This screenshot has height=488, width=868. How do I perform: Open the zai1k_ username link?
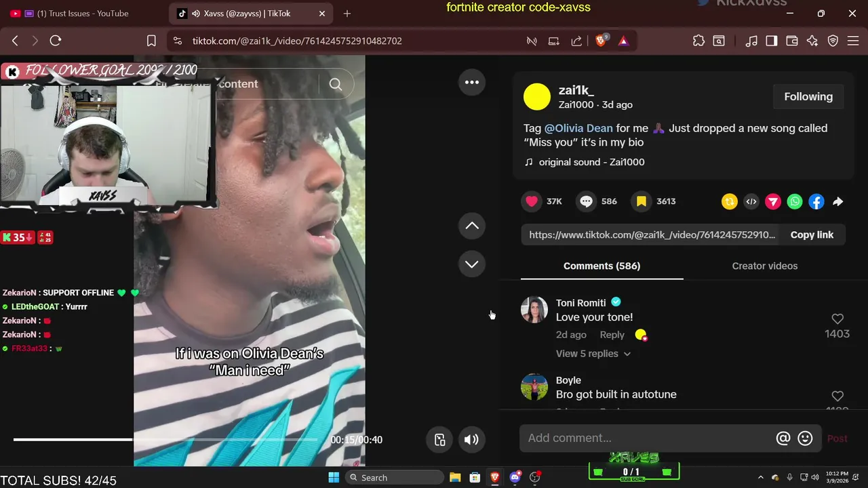coord(576,90)
